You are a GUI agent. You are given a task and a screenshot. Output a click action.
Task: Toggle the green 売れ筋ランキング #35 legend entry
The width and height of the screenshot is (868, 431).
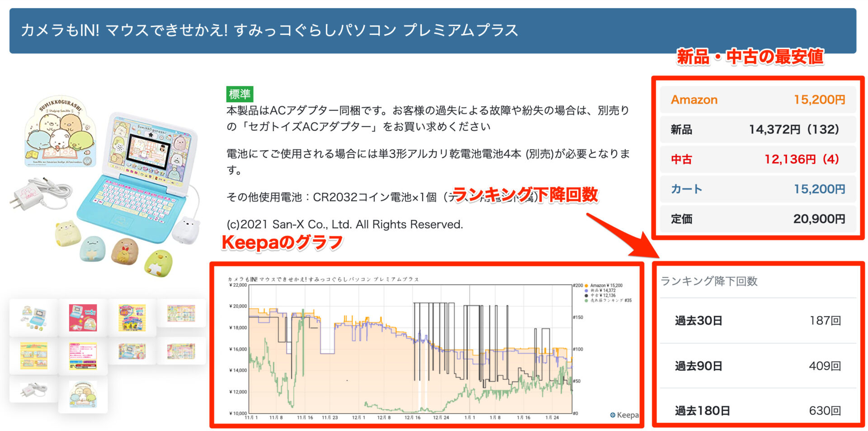click(609, 300)
